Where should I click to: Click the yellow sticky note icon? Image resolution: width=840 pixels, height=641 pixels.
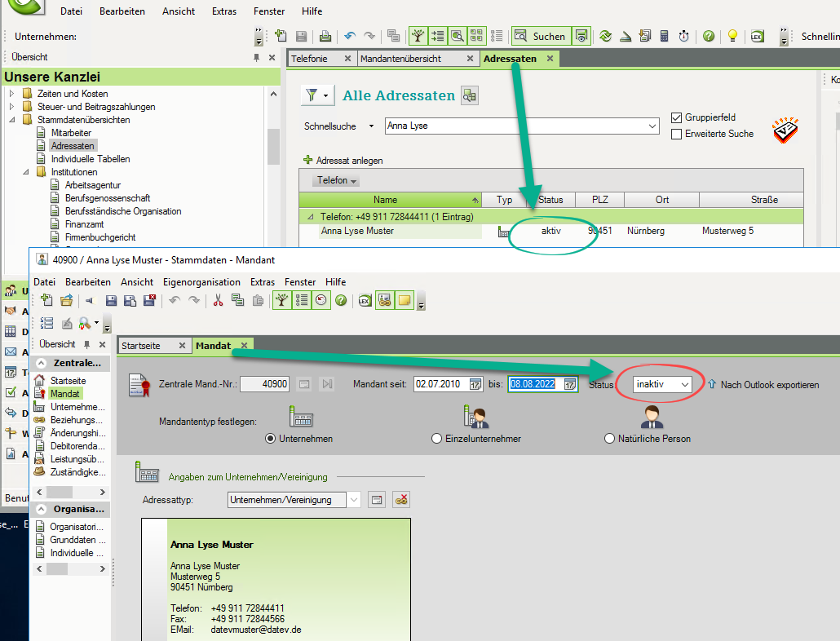404,300
